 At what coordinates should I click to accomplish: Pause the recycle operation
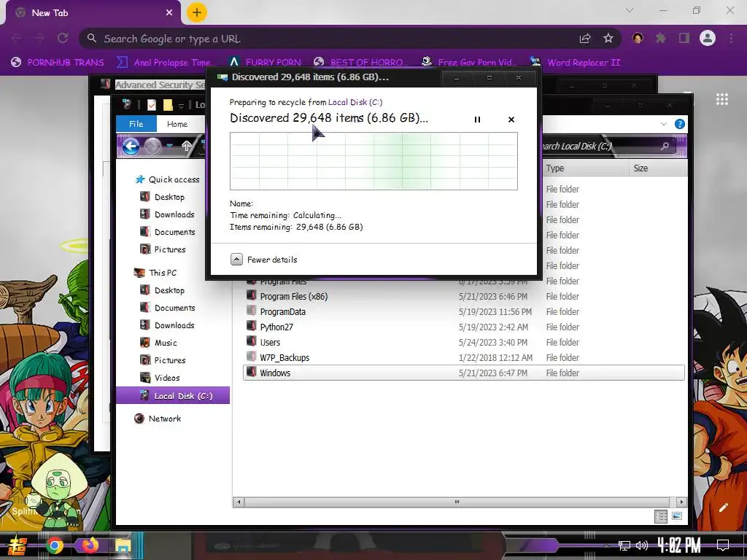coord(477,120)
